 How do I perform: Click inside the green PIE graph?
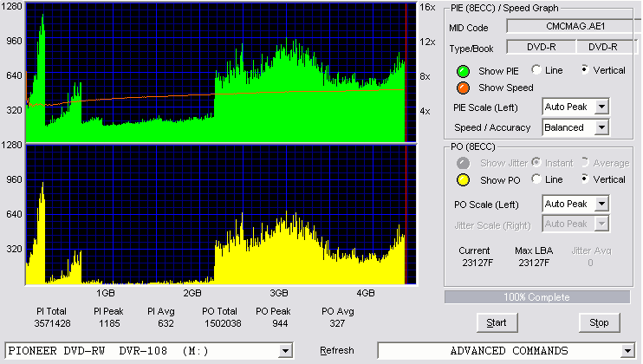tap(221, 73)
